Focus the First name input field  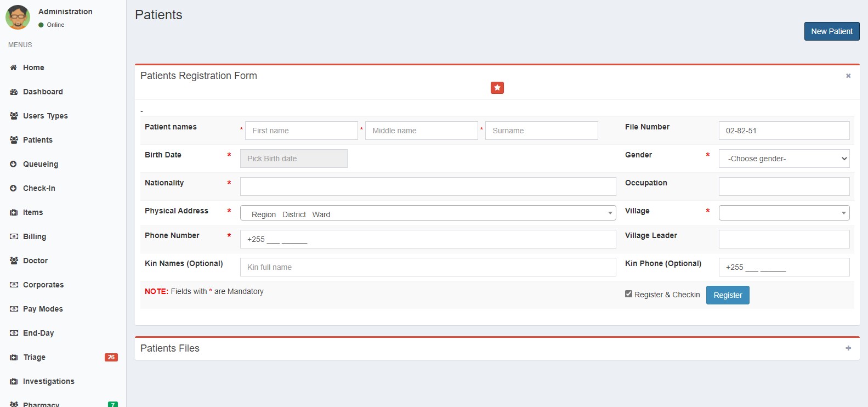301,131
